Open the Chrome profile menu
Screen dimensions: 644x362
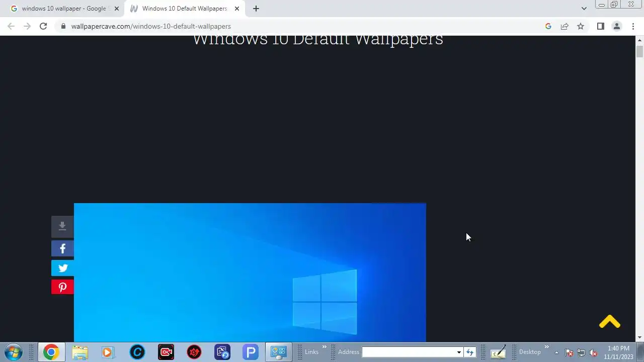click(616, 26)
